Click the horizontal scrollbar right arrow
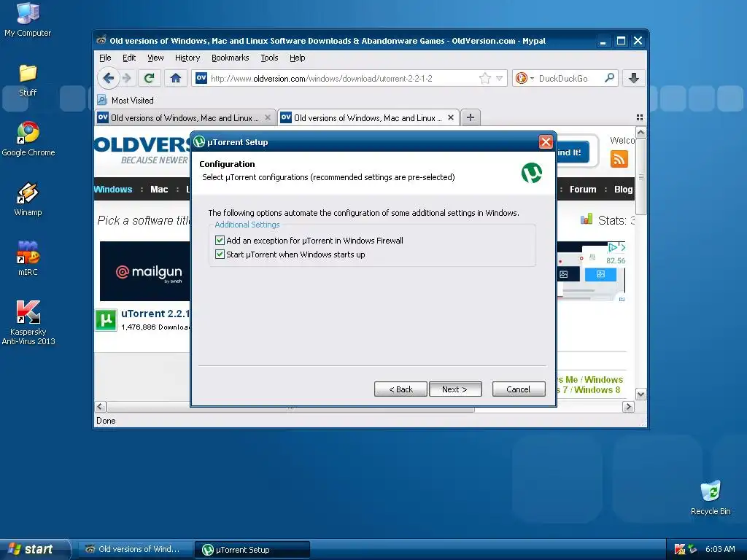 628,407
